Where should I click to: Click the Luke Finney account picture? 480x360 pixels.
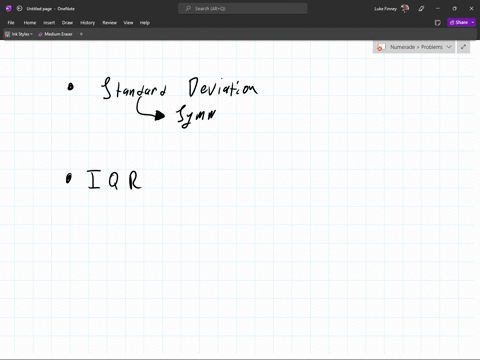point(405,9)
